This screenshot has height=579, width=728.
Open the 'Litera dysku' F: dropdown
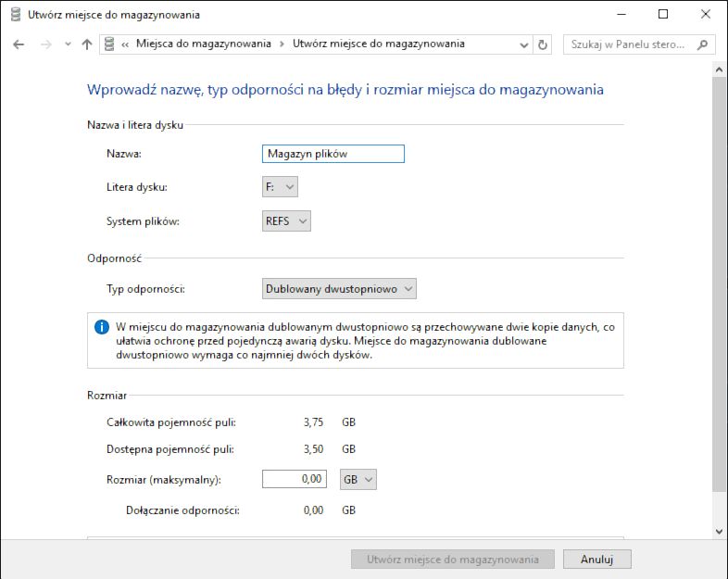[280, 186]
